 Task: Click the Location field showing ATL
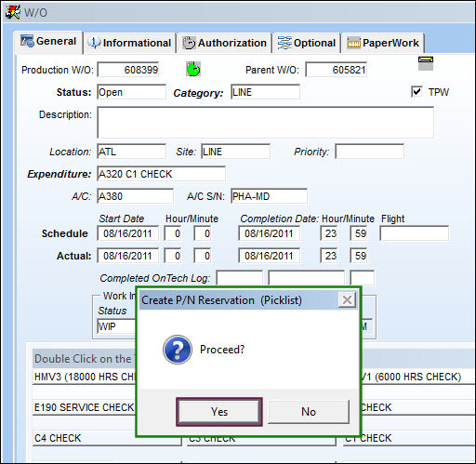pyautogui.click(x=131, y=152)
